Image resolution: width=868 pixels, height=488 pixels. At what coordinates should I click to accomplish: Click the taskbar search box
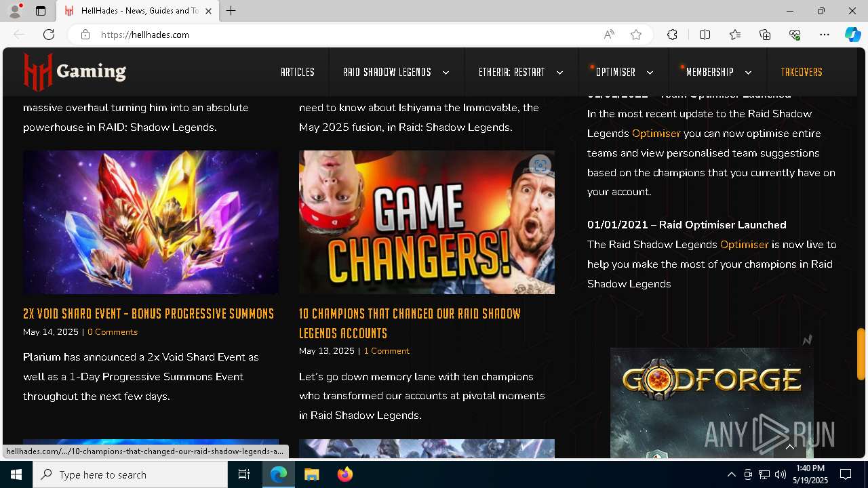coord(130,474)
